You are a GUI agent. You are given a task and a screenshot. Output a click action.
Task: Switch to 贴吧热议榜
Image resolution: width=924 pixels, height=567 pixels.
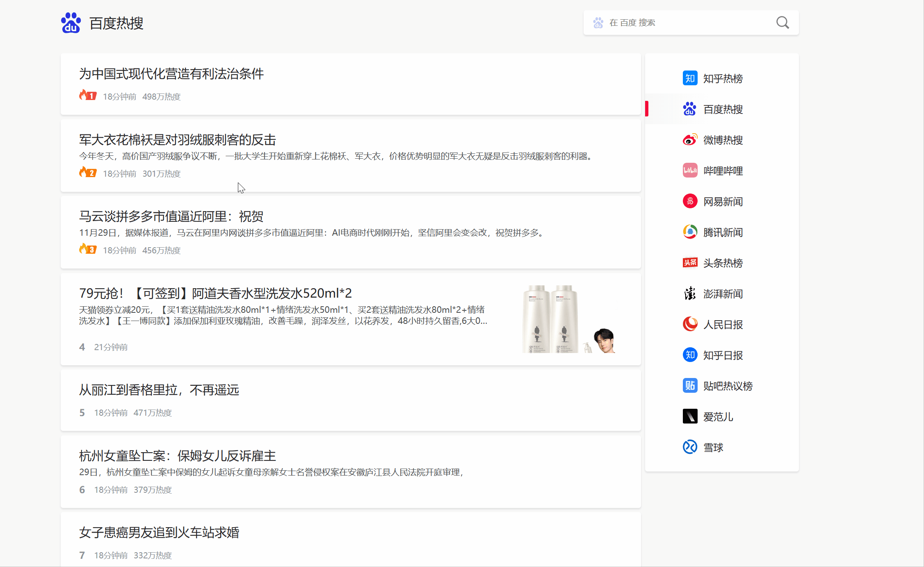point(722,385)
